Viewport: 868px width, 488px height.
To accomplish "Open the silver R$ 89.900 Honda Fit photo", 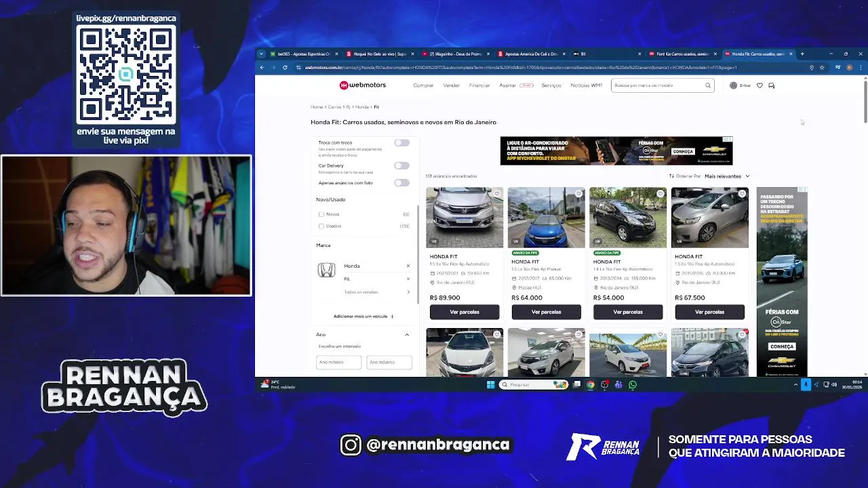I will tap(465, 218).
